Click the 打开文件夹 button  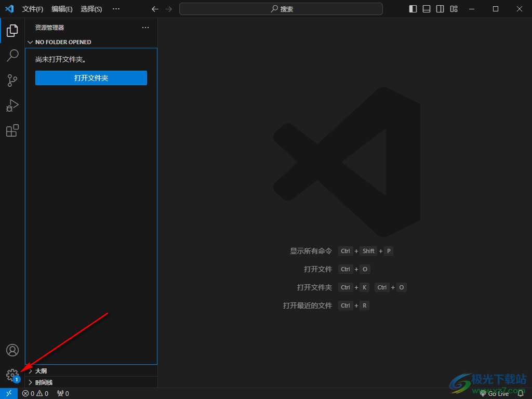91,78
